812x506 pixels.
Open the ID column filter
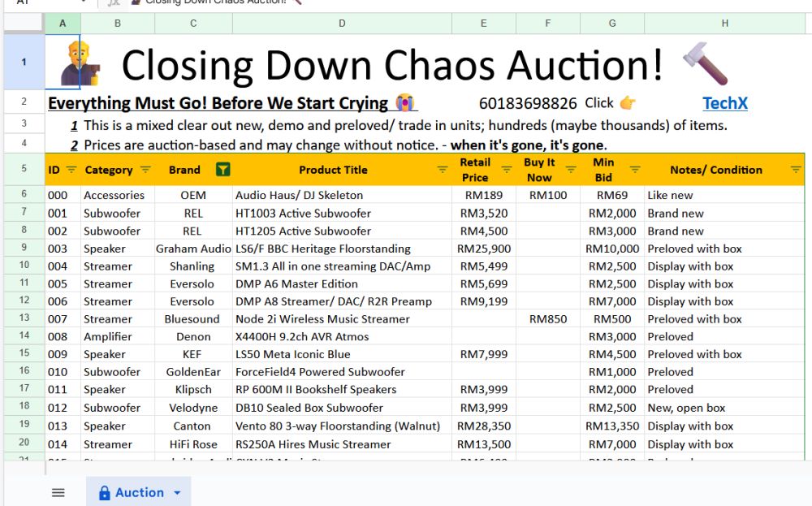coord(71,170)
